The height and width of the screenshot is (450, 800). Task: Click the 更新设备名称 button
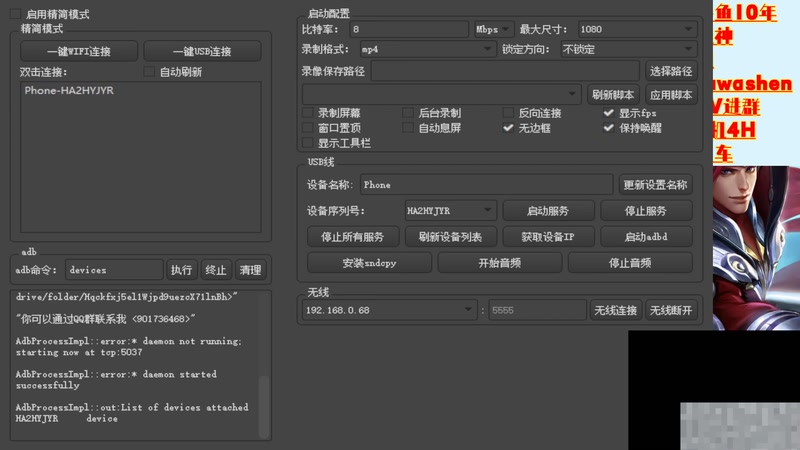655,185
